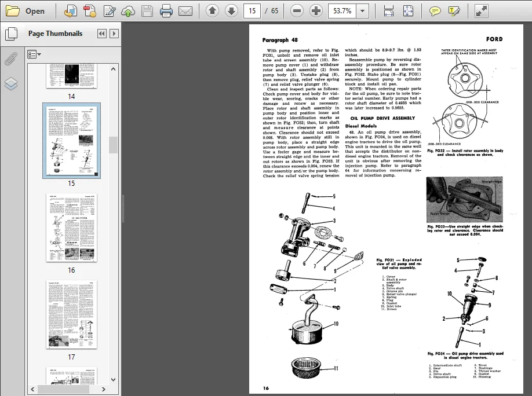The width and height of the screenshot is (532, 396).
Task: Click the Edit/Sign document icon
Action: tap(110, 11)
